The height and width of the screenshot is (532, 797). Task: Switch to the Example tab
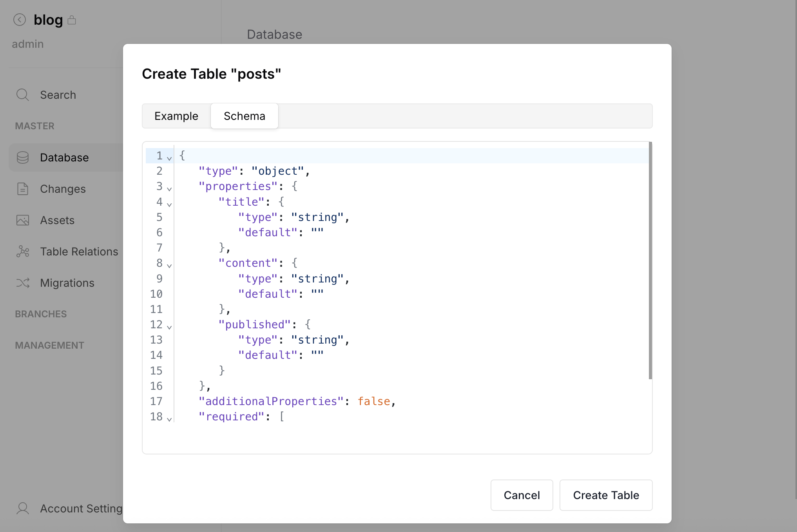tap(176, 116)
